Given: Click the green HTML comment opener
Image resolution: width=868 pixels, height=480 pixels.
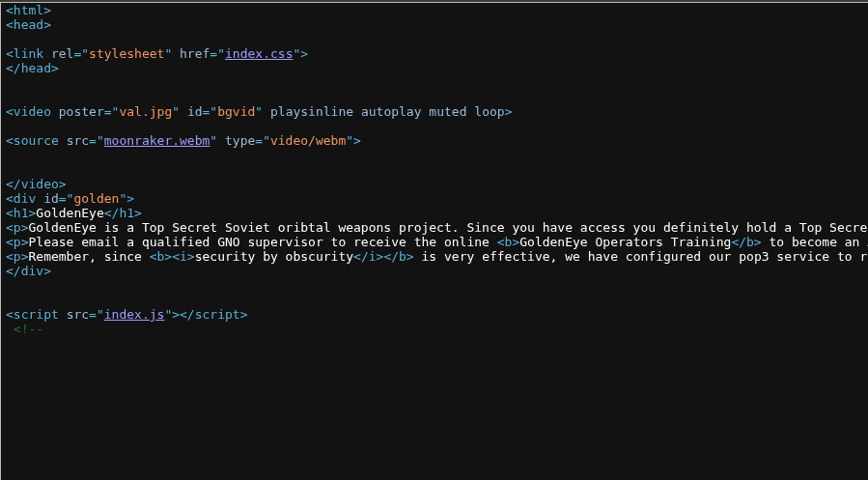Looking at the screenshot, I should [28, 329].
